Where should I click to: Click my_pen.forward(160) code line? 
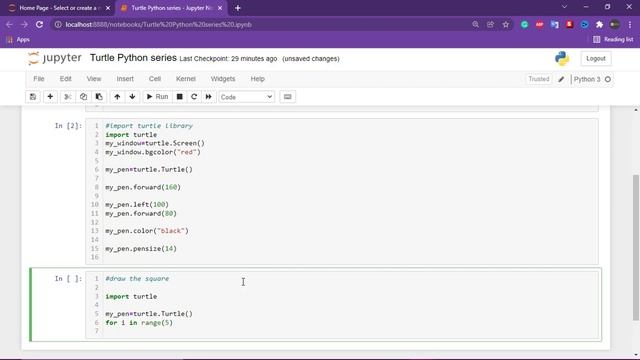[143, 187]
